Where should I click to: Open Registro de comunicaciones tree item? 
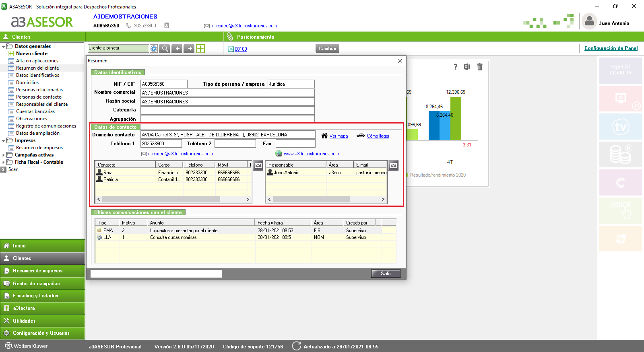[46, 126]
